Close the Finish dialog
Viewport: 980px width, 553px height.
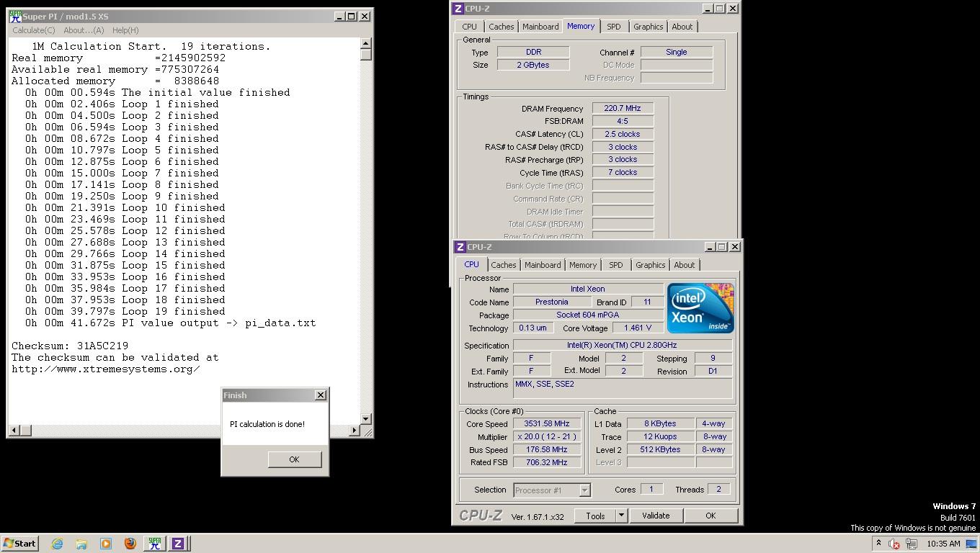(x=321, y=395)
